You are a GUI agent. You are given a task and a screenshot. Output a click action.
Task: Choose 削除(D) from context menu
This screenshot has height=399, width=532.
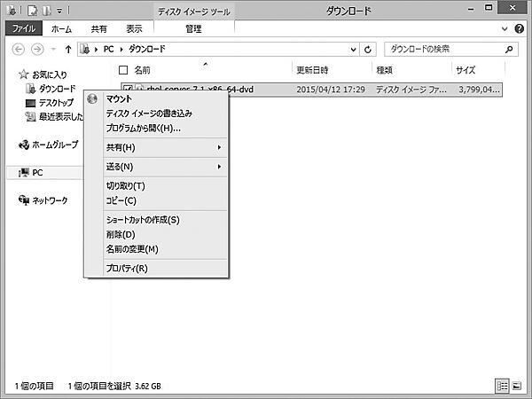(121, 234)
